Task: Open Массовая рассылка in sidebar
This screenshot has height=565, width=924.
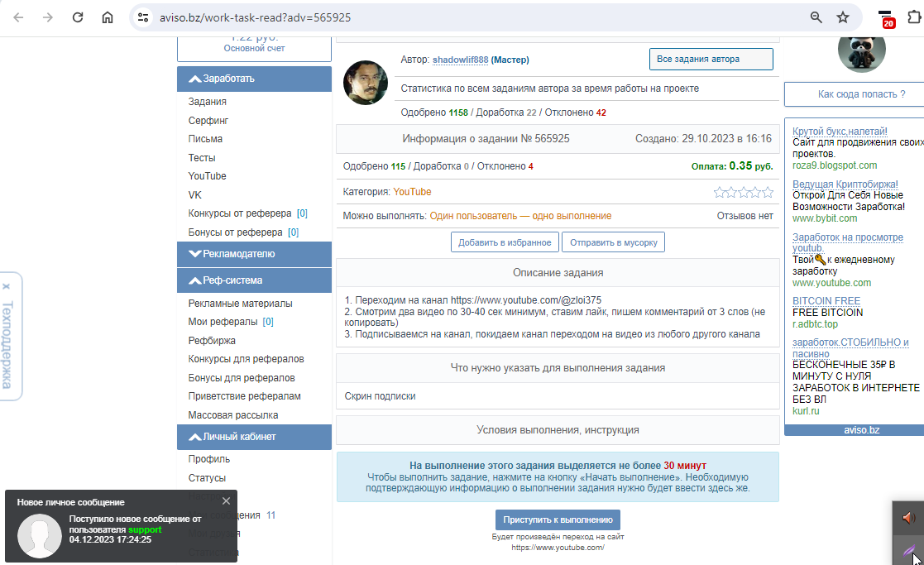Action: click(232, 415)
